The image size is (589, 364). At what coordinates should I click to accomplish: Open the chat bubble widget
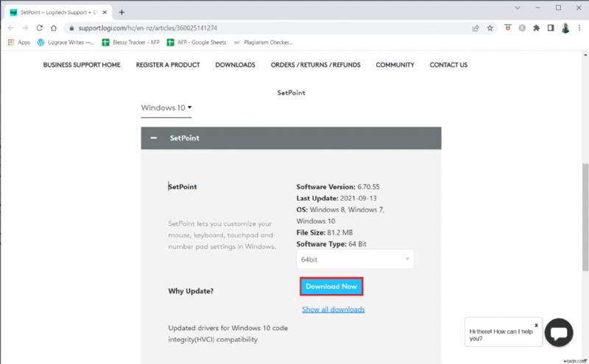pos(559,332)
